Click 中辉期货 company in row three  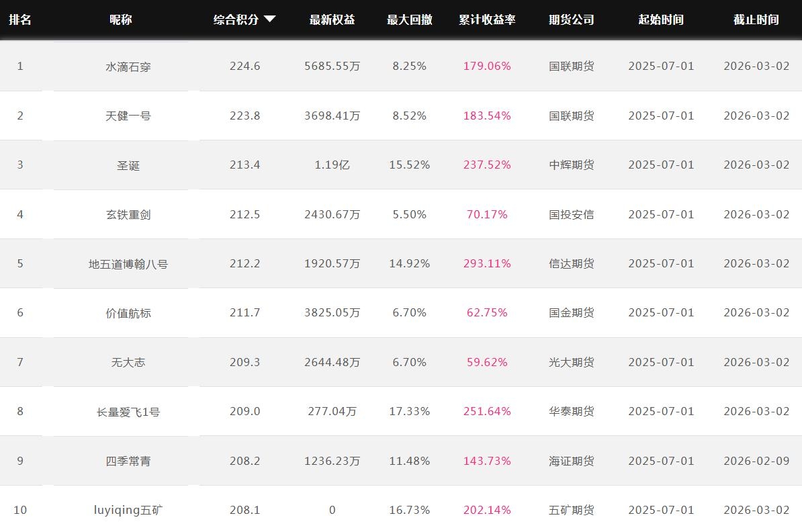click(x=571, y=165)
